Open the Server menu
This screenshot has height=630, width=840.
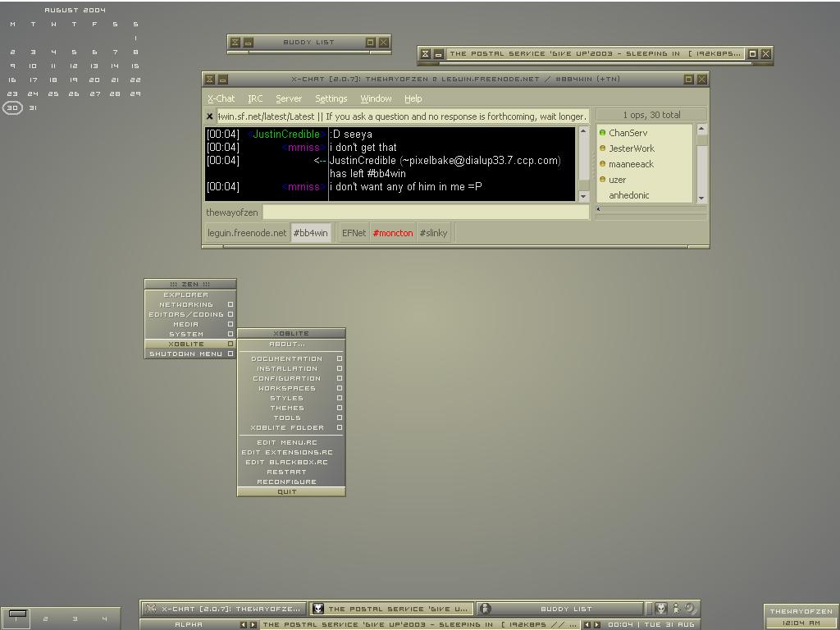click(x=289, y=98)
